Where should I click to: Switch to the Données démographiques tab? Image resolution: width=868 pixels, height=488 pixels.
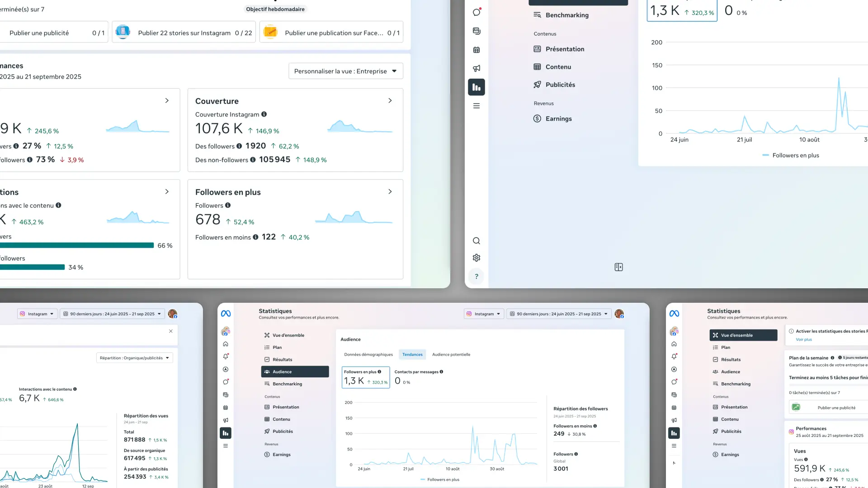pos(368,355)
